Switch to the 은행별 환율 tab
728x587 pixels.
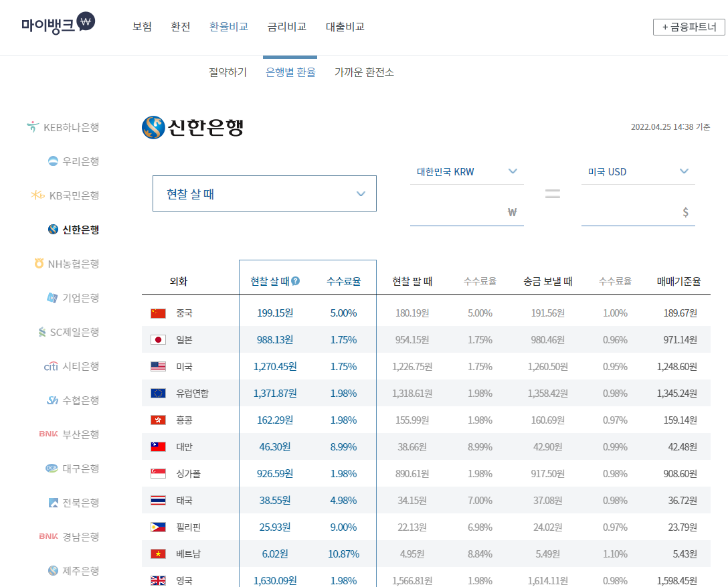[290, 72]
